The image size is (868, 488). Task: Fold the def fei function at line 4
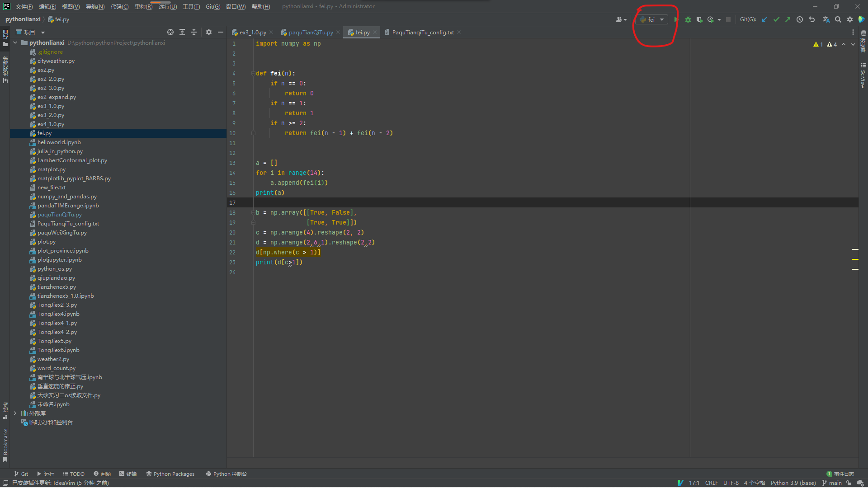coord(253,73)
